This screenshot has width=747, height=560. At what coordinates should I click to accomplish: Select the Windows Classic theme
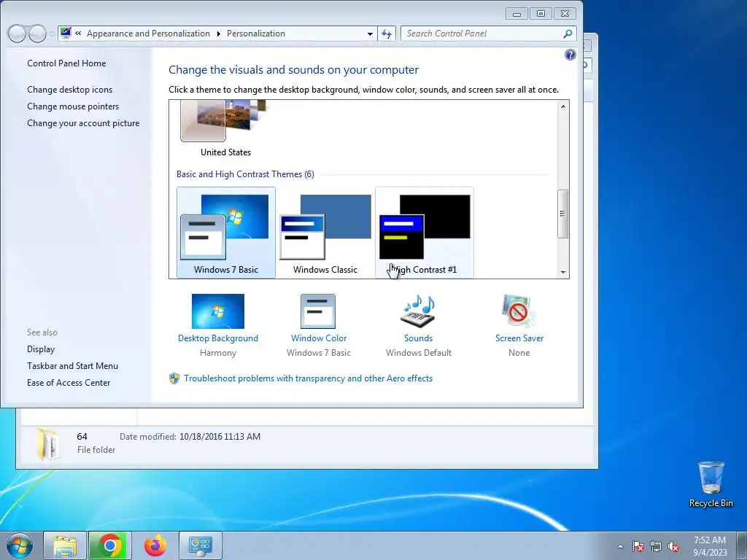(x=325, y=233)
